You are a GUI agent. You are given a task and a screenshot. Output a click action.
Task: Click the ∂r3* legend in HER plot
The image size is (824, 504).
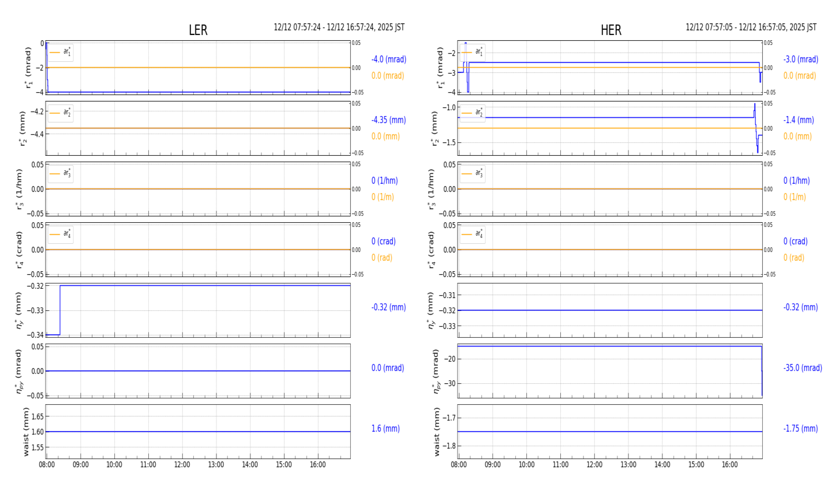coord(473,174)
